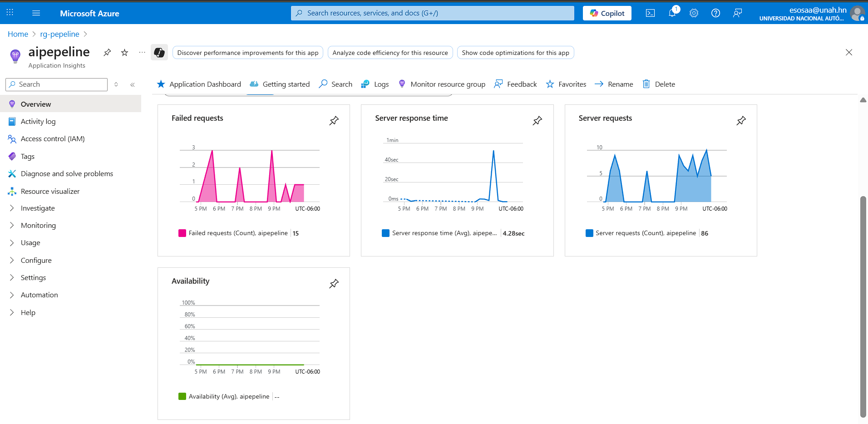Open Access control (IAM) page
Image resolution: width=868 pixels, height=424 pixels.
point(53,139)
